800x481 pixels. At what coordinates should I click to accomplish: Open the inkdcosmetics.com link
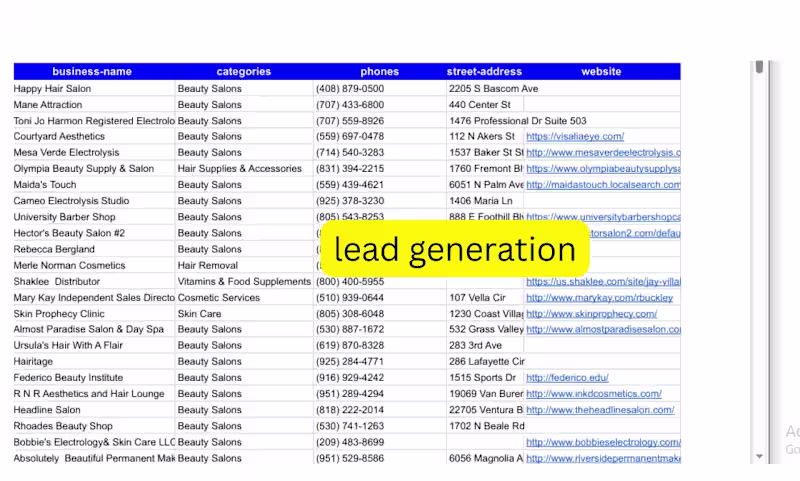point(594,394)
